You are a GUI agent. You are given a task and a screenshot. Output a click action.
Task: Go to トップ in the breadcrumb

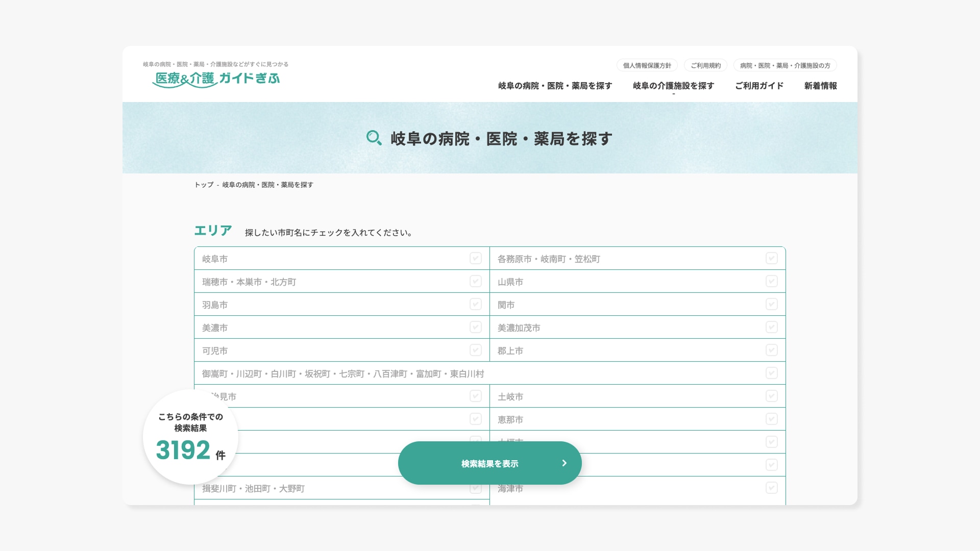(x=204, y=185)
